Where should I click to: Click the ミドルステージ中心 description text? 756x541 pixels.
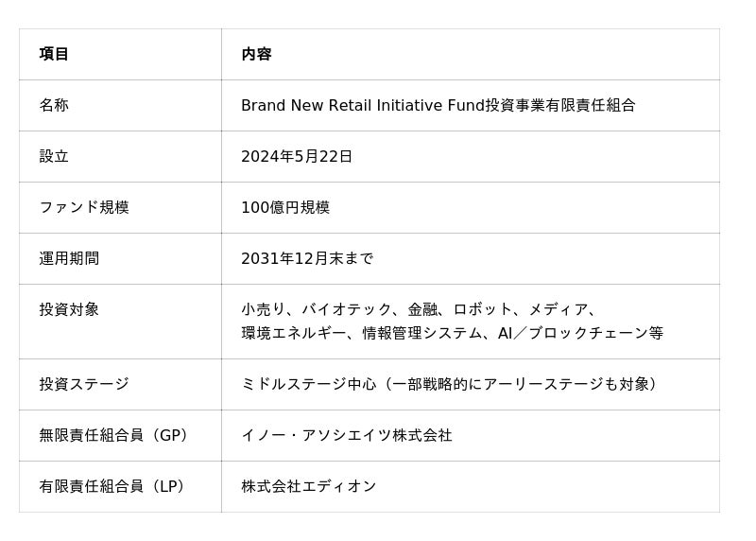pos(449,384)
